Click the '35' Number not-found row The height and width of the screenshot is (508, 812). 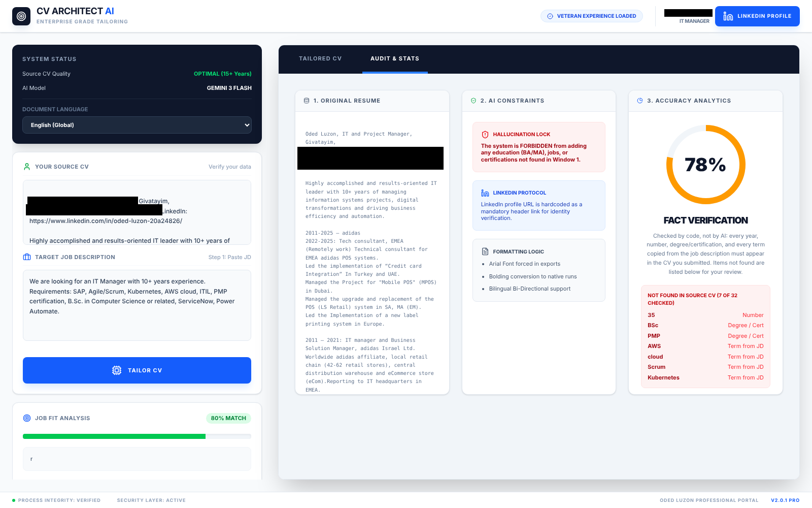705,315
